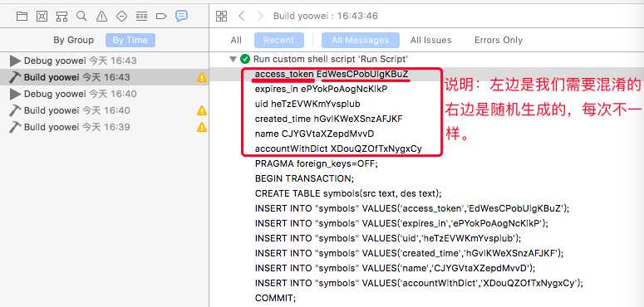Click play icon of Debug yoowei 16:40
Image resolution: width=644 pixels, height=307 pixels.
point(15,95)
